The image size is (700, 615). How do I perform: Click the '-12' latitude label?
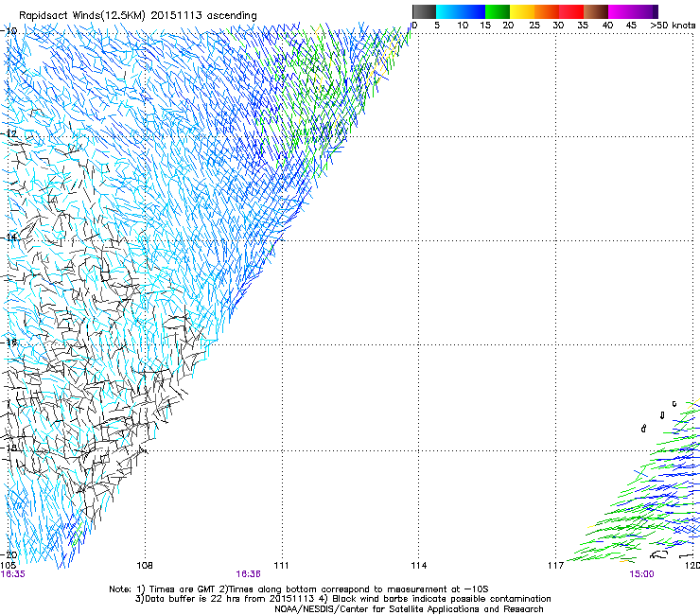(9, 133)
